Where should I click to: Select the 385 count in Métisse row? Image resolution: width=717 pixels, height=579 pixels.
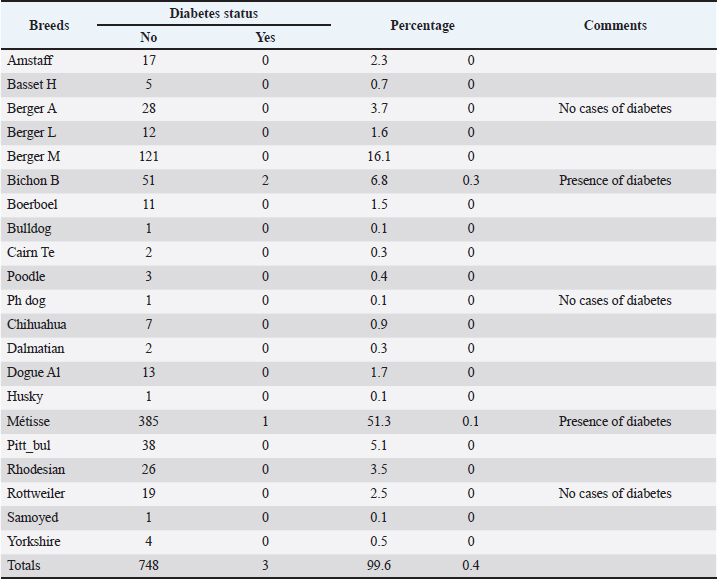click(148, 421)
